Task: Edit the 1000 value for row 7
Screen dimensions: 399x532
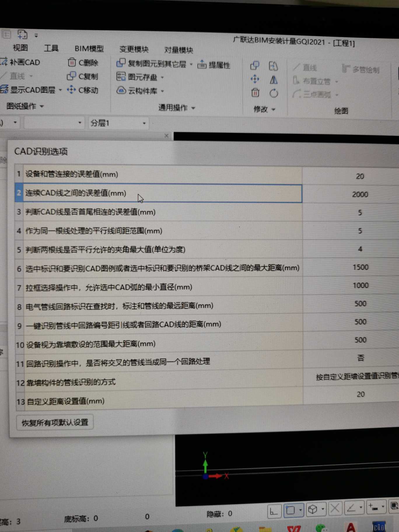Action: [x=360, y=285]
